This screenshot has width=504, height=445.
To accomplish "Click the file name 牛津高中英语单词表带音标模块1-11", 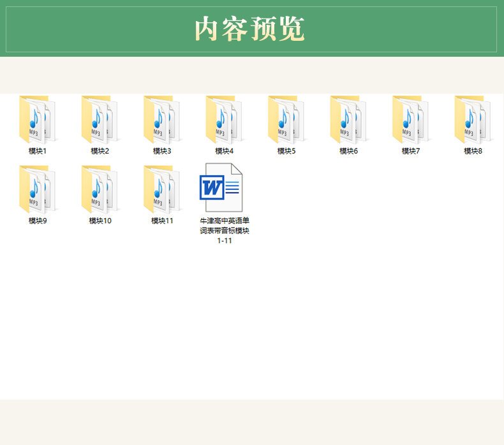I will click(x=225, y=230).
